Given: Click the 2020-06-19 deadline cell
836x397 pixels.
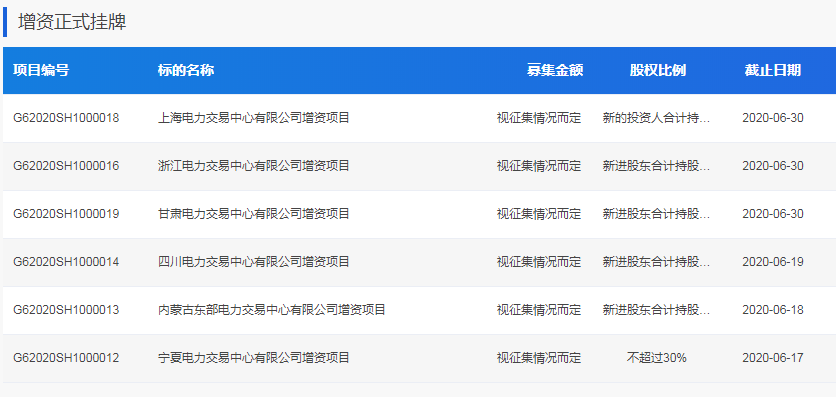Looking at the screenshot, I should pyautogui.click(x=773, y=262).
